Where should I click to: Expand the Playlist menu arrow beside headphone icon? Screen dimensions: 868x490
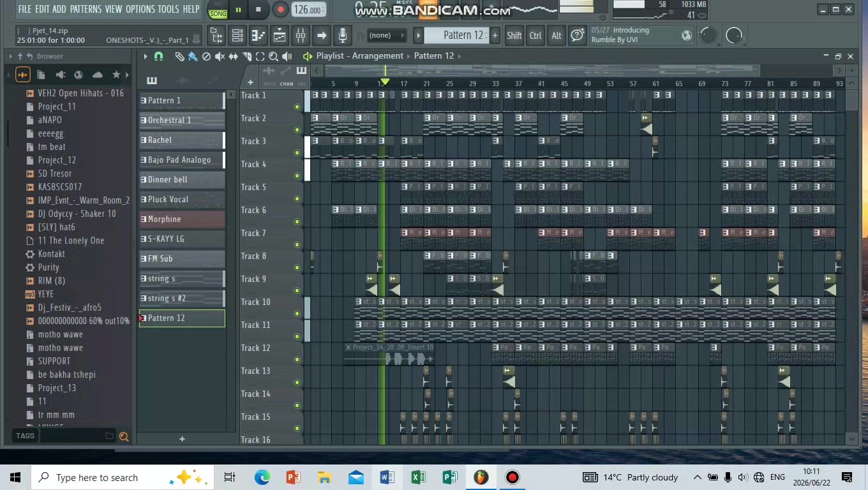146,56
